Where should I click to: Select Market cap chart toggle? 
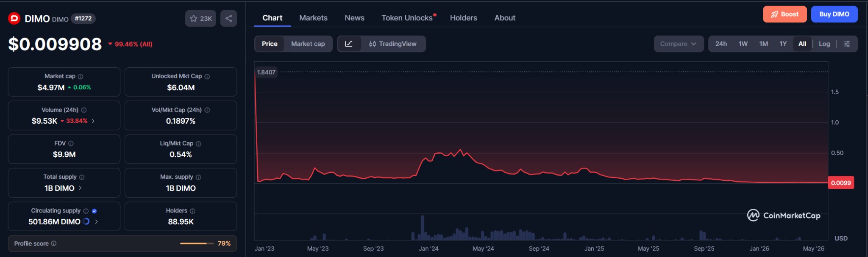coord(308,44)
